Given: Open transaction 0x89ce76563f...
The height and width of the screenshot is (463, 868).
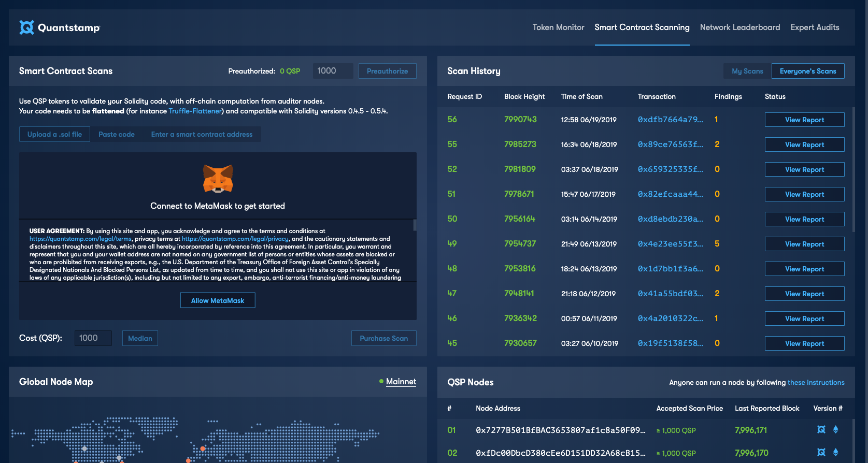Looking at the screenshot, I should [671, 144].
